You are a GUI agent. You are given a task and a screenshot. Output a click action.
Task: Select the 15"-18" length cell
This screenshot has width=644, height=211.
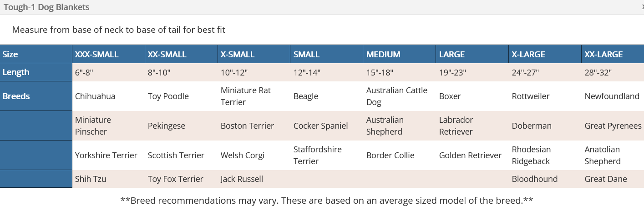tap(400, 72)
